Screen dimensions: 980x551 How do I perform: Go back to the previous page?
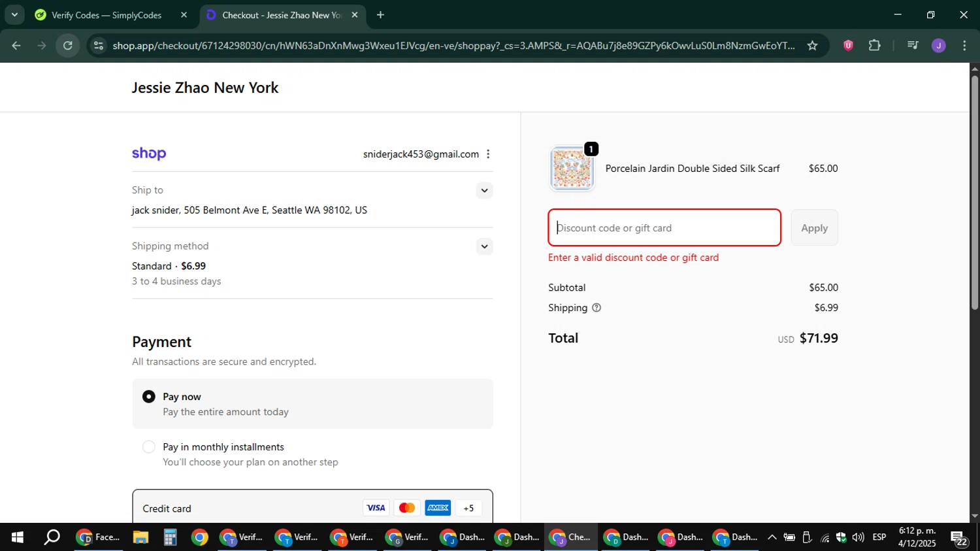coord(16,45)
